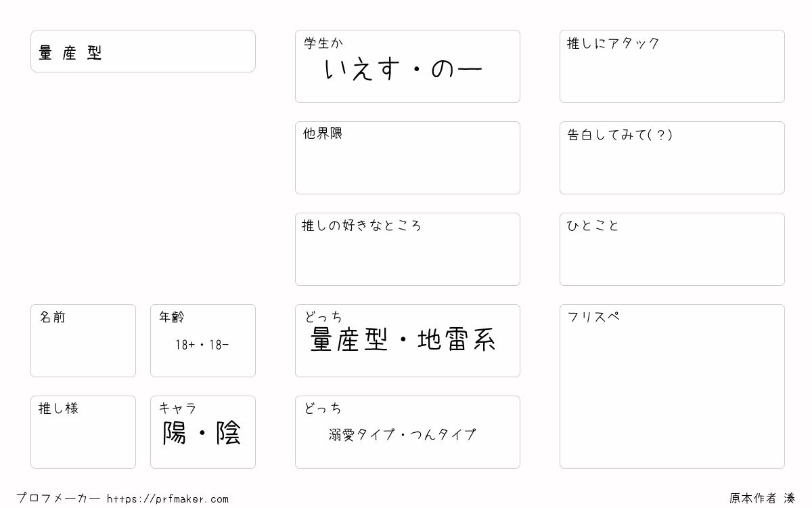Click the 名前 name field
This screenshot has height=508, width=812.
coord(83,341)
